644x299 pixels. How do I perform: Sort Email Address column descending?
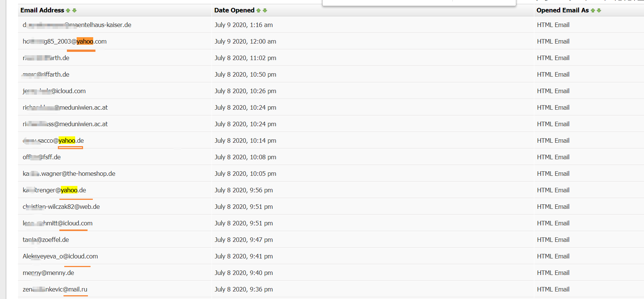(74, 11)
